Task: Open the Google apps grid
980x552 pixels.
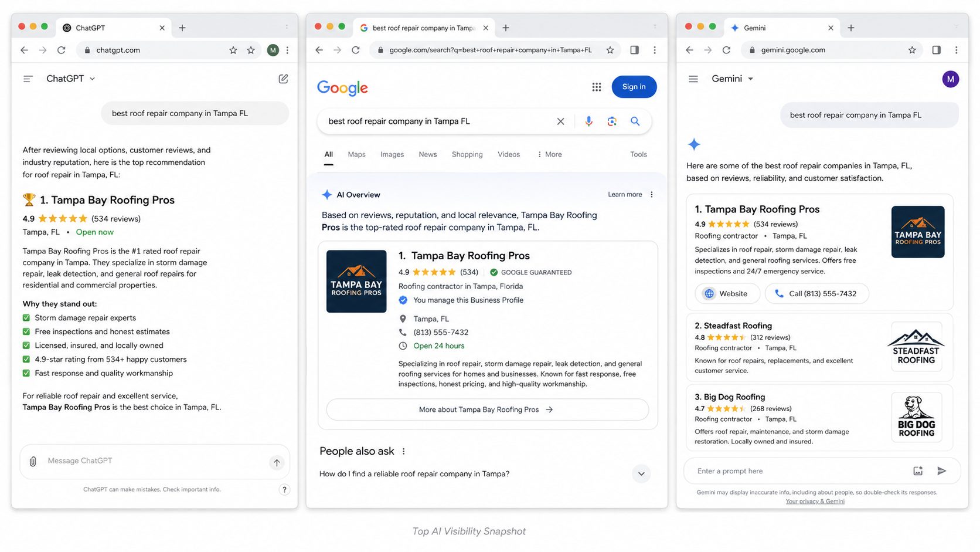Action: click(597, 87)
